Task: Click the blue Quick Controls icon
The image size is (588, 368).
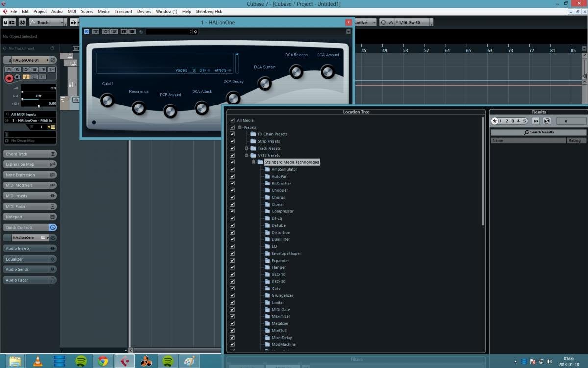Action: pyautogui.click(x=53, y=227)
